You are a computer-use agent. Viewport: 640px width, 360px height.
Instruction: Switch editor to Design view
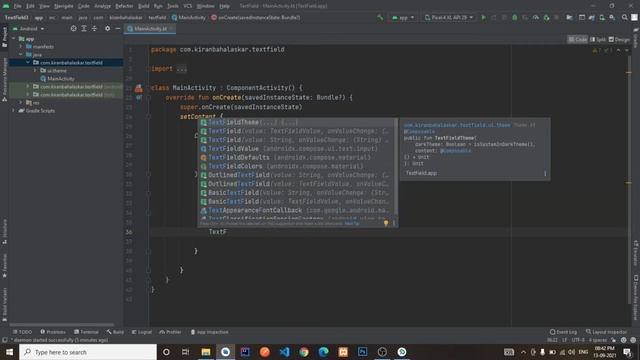click(x=619, y=40)
